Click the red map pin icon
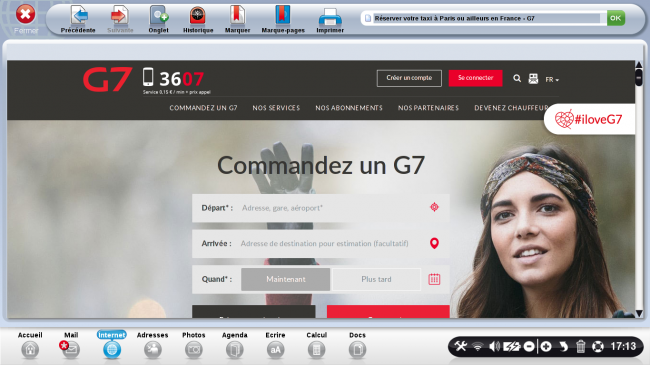650x365 pixels. tap(434, 243)
